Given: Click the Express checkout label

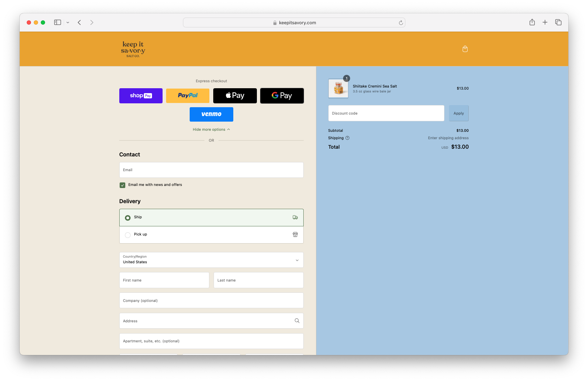Looking at the screenshot, I should point(211,81).
